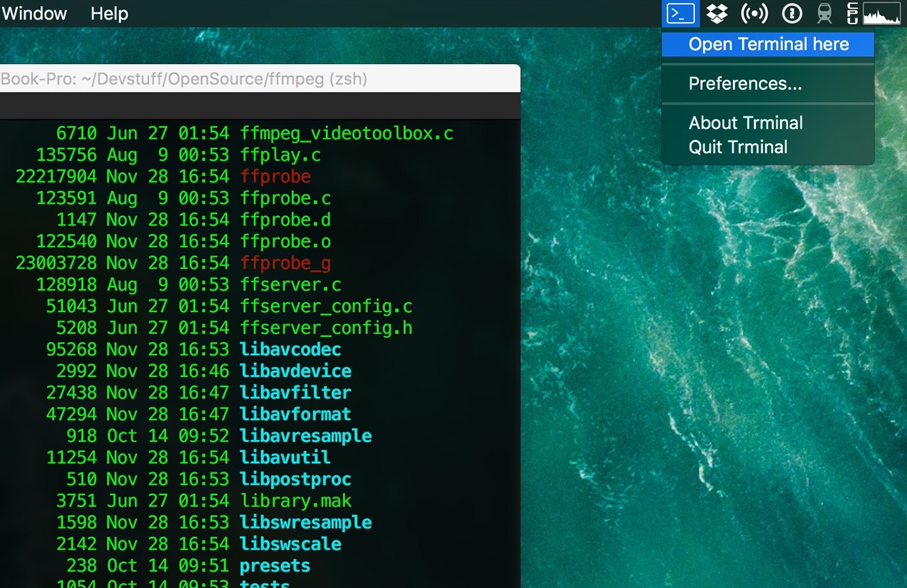
Task: Open the Help menu in menu bar
Action: [109, 13]
